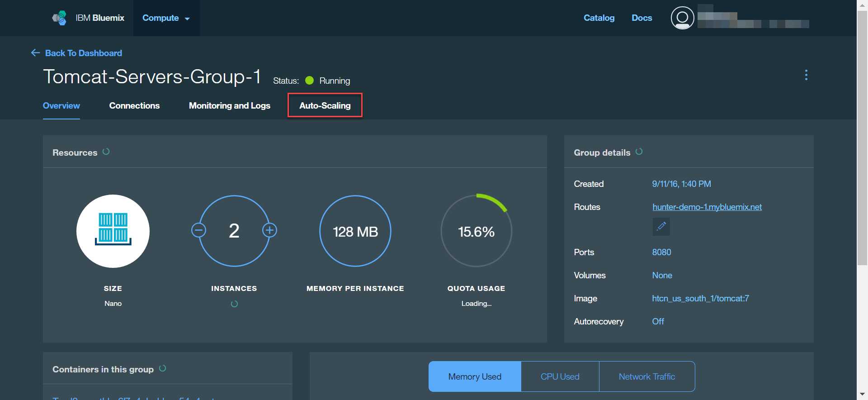Click the IBM Bluemix logo icon
Screen dimensions: 868x400
[59, 18]
